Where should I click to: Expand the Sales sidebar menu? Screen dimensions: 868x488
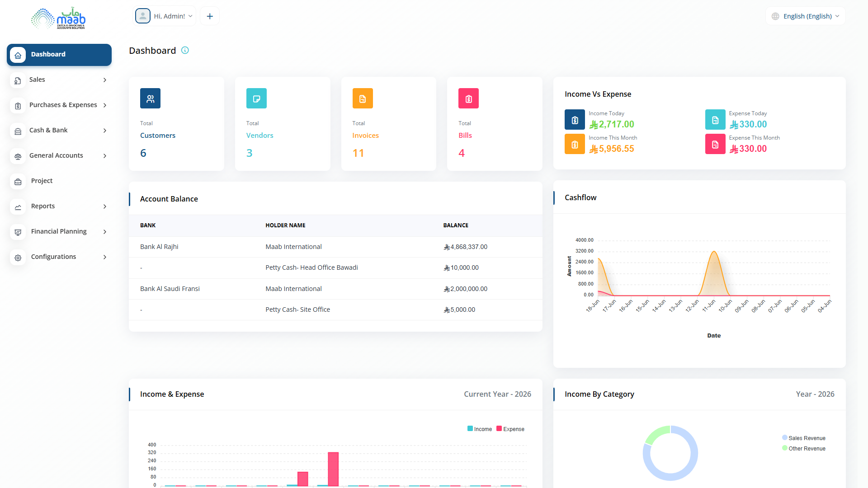coord(59,80)
